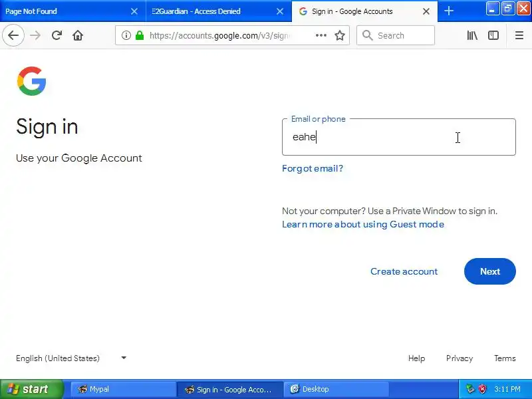Click the Sign in heading text
This screenshot has height=399, width=532.
click(47, 127)
